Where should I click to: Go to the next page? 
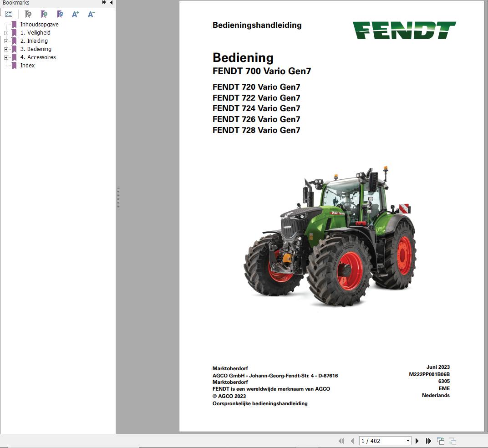[x=417, y=441]
